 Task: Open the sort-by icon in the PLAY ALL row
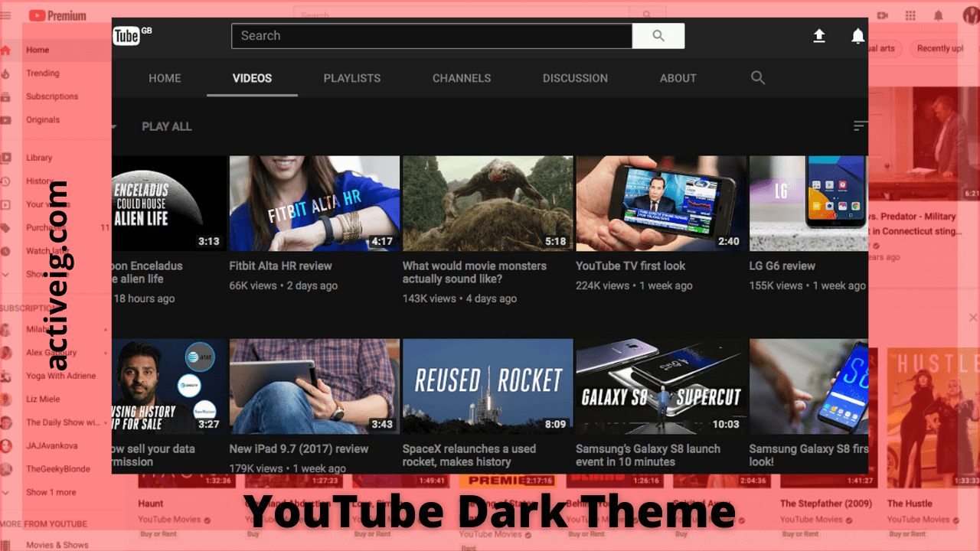[861, 126]
